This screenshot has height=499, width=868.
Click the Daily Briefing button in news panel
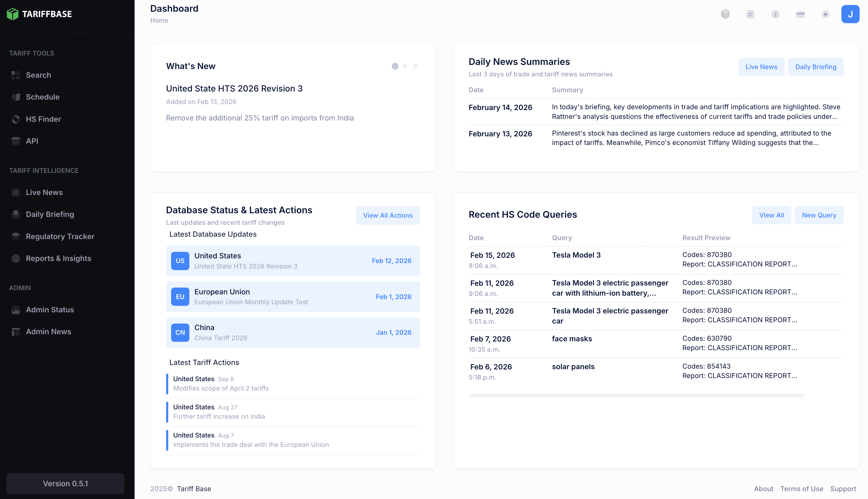[816, 67]
